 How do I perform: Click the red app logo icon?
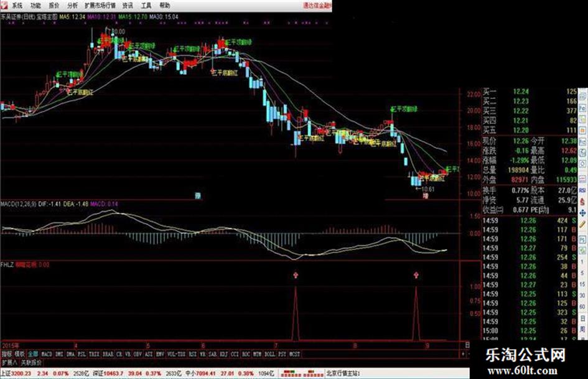[x=3, y=5]
